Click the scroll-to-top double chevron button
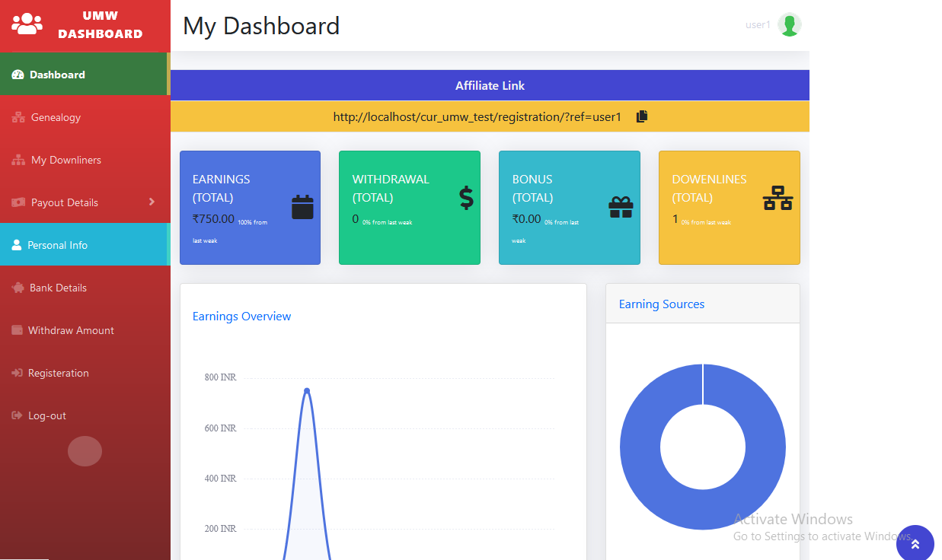This screenshot has height=560, width=942. click(915, 542)
